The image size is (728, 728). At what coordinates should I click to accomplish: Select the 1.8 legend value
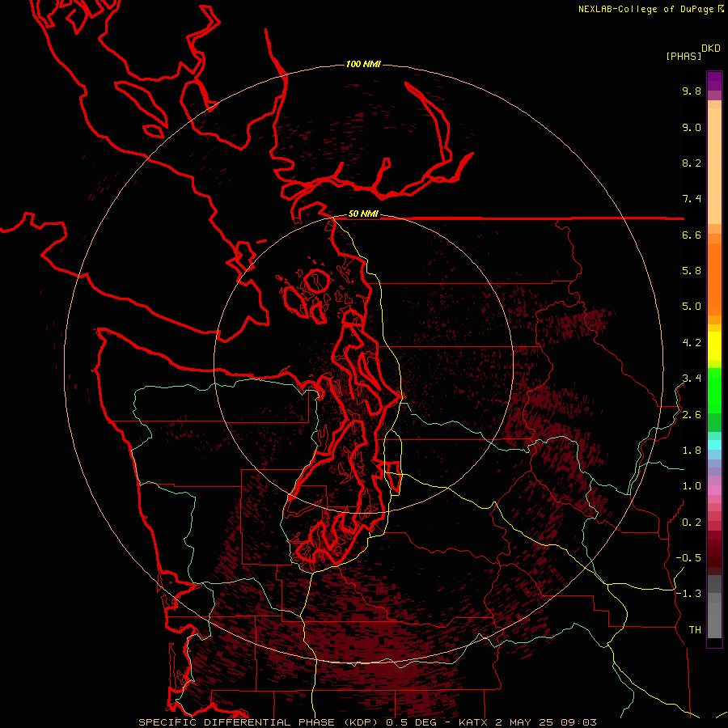point(692,451)
